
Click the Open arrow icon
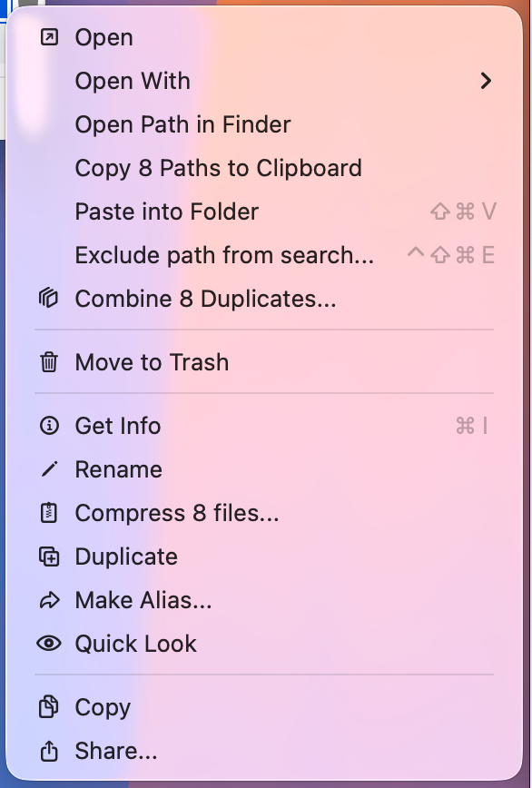coord(48,37)
